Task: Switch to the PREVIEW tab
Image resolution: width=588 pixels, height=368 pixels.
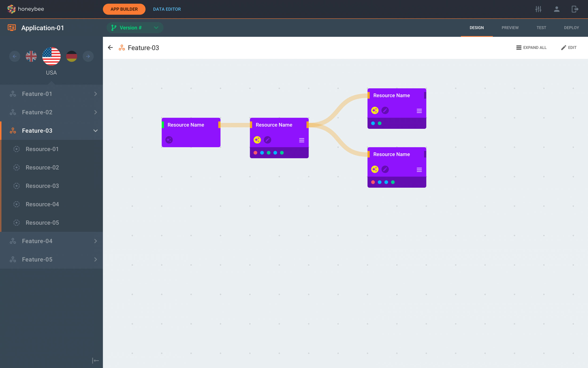Action: tap(510, 28)
